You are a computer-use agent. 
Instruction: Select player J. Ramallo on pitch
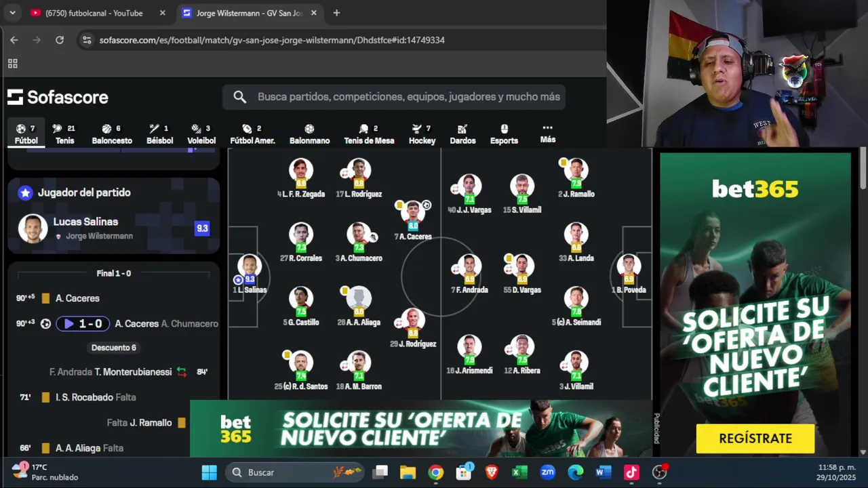[576, 178]
